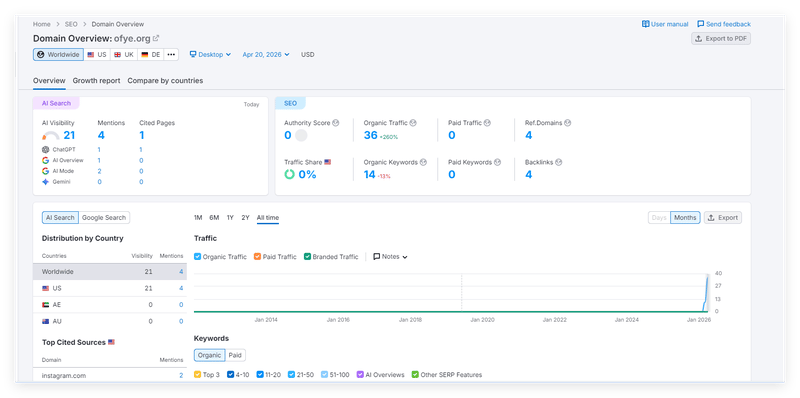The height and width of the screenshot is (398, 800).
Task: Click the User manual book icon
Action: (x=645, y=24)
